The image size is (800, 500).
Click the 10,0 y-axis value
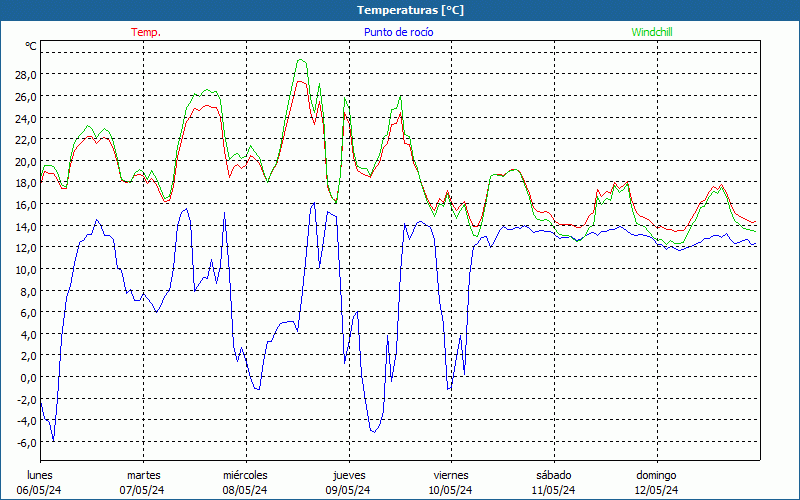(26, 269)
